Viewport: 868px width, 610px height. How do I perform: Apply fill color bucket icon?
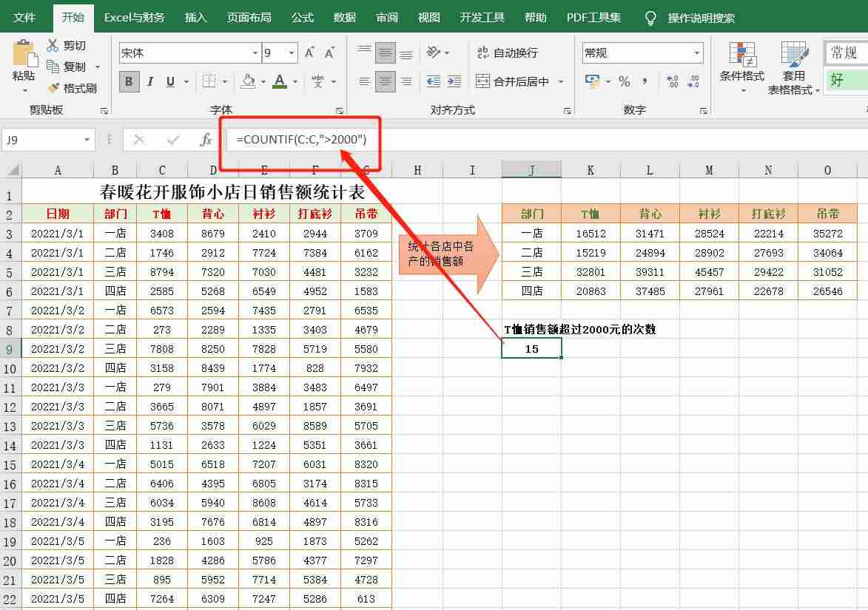[248, 81]
